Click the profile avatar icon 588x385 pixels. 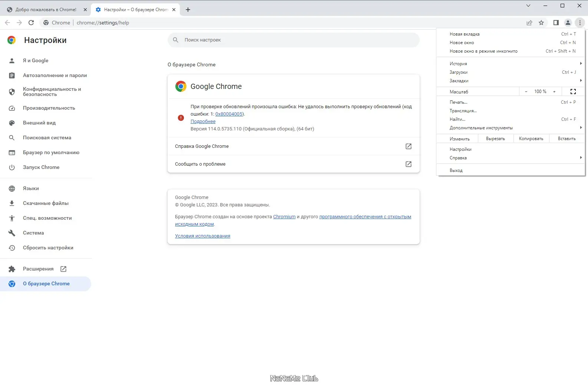[568, 23]
